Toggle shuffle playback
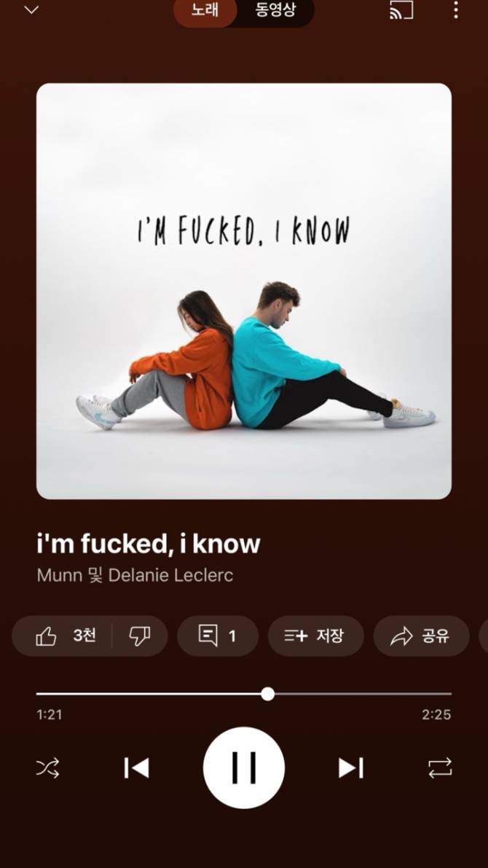This screenshot has width=488, height=868. [47, 768]
